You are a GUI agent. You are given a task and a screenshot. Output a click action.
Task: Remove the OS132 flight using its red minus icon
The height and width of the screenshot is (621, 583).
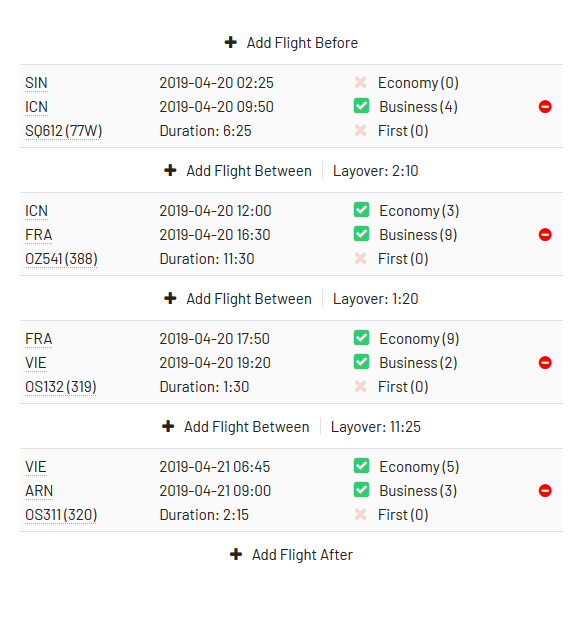pyautogui.click(x=545, y=362)
